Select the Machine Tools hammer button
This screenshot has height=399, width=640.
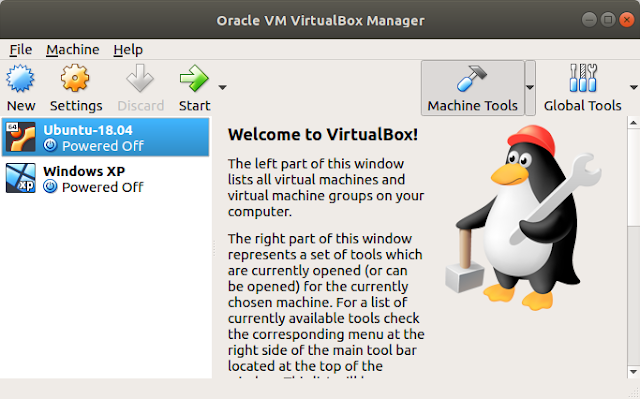click(x=472, y=88)
